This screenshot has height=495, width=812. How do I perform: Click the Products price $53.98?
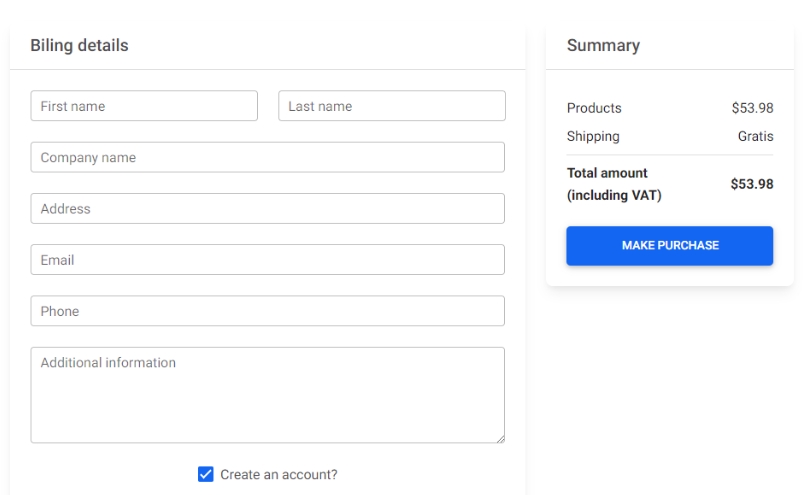[752, 108]
